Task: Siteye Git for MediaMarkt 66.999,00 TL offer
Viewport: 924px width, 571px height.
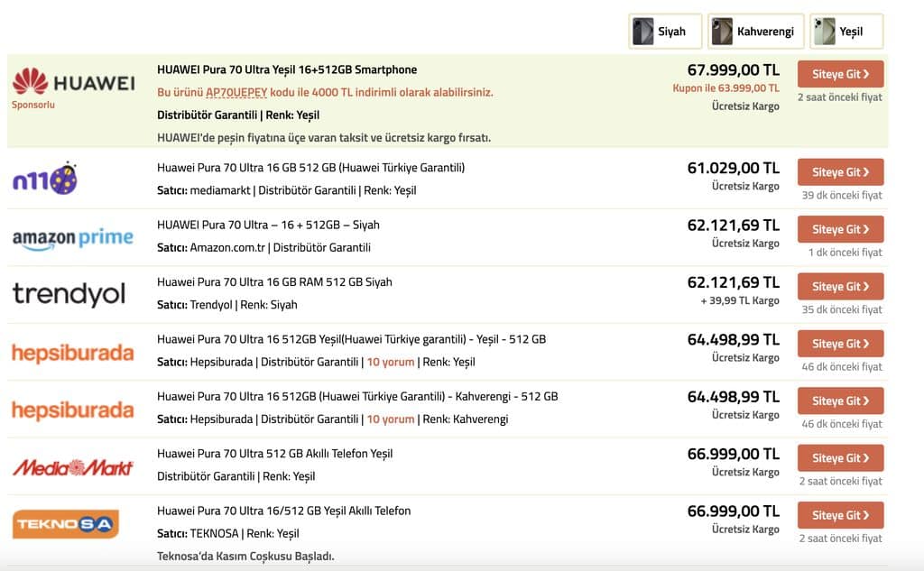Action: coord(840,458)
